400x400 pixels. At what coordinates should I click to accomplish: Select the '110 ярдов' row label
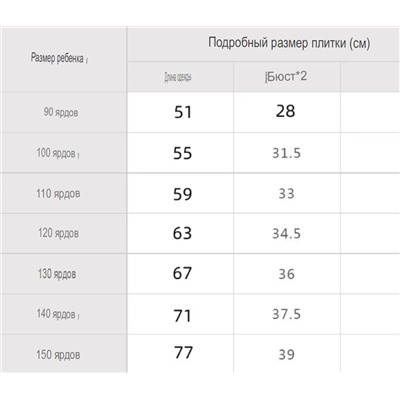pos(58,193)
